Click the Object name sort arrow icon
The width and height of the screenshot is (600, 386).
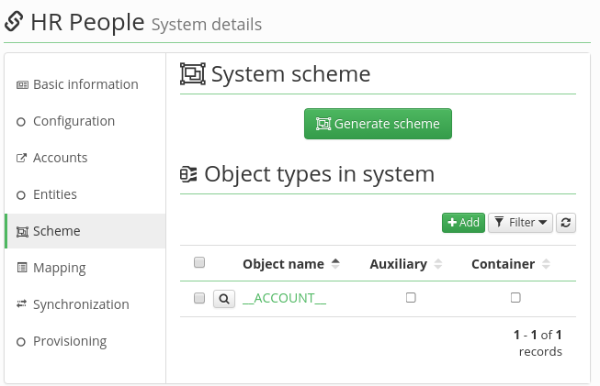click(x=336, y=264)
